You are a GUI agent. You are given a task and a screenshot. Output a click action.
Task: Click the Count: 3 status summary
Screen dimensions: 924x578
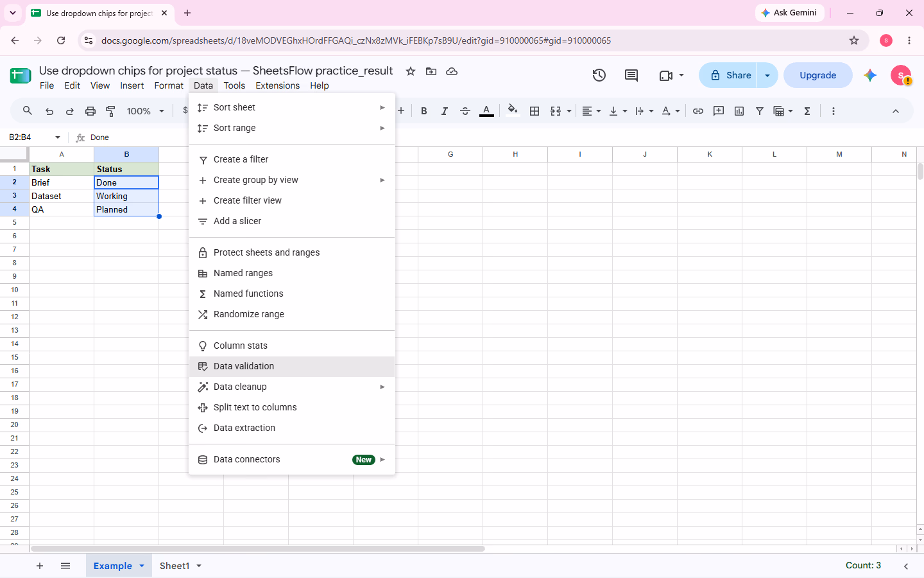coord(863,565)
